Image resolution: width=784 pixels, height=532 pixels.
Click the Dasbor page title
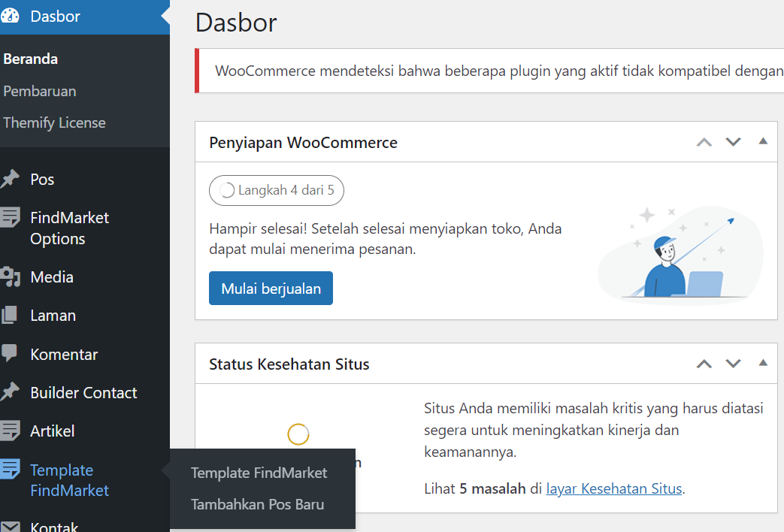(x=236, y=23)
